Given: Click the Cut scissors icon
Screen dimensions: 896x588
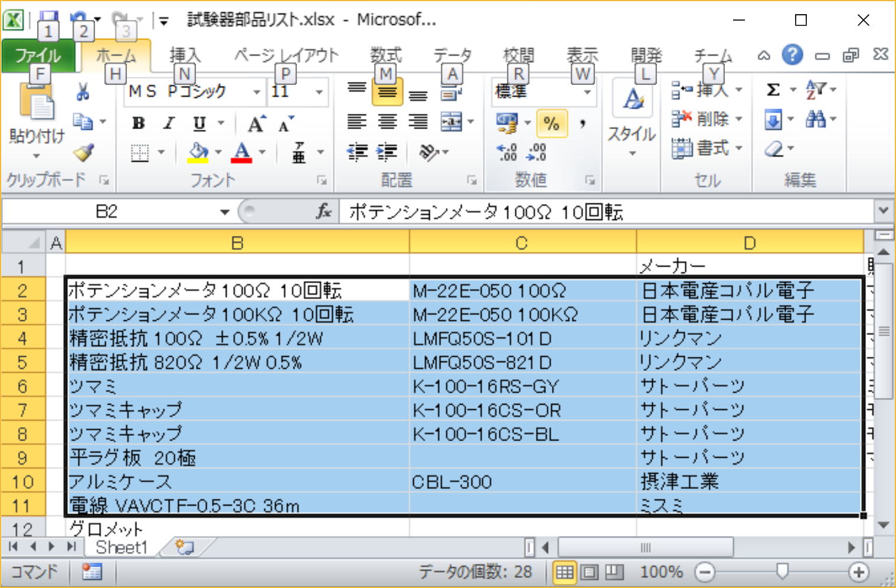Looking at the screenshot, I should tap(83, 91).
